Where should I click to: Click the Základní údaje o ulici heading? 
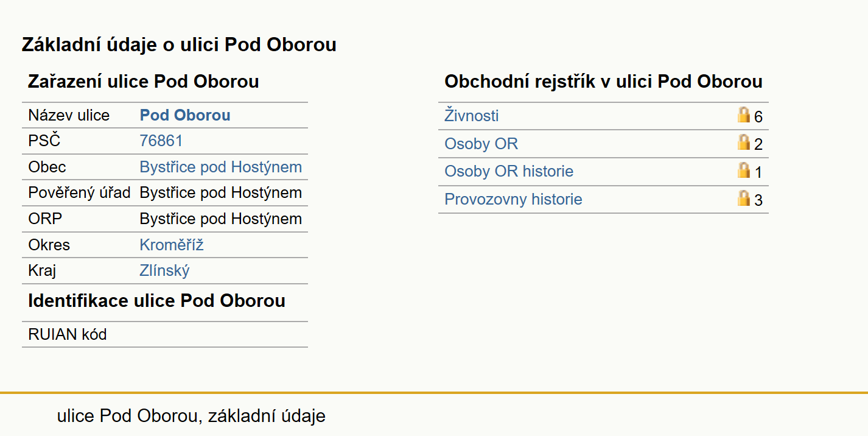179,44
